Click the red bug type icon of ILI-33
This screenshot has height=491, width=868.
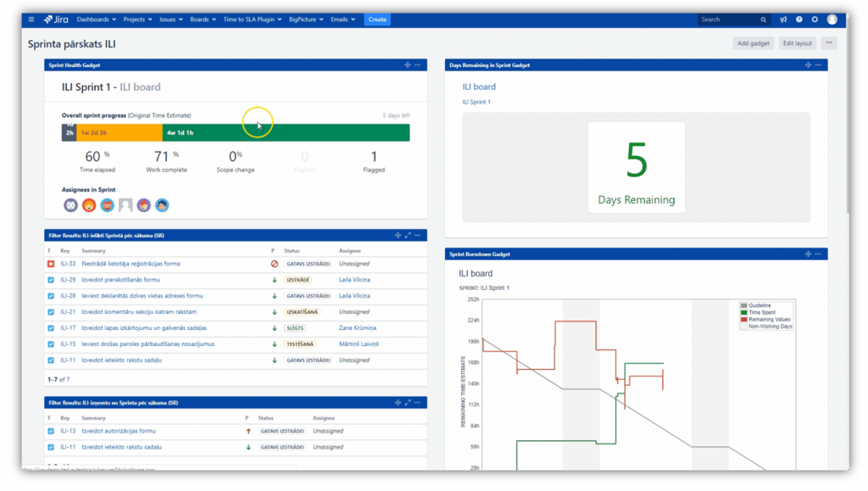pos(51,264)
